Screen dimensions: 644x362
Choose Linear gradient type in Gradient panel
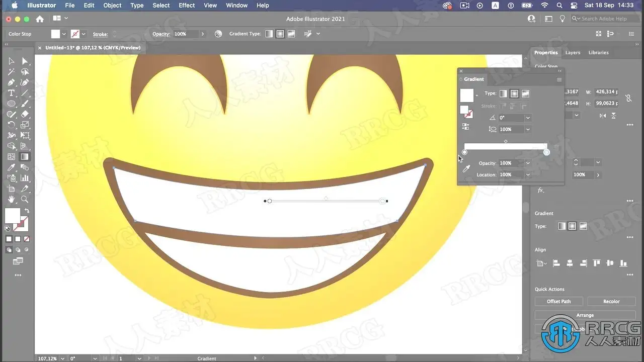[503, 94]
